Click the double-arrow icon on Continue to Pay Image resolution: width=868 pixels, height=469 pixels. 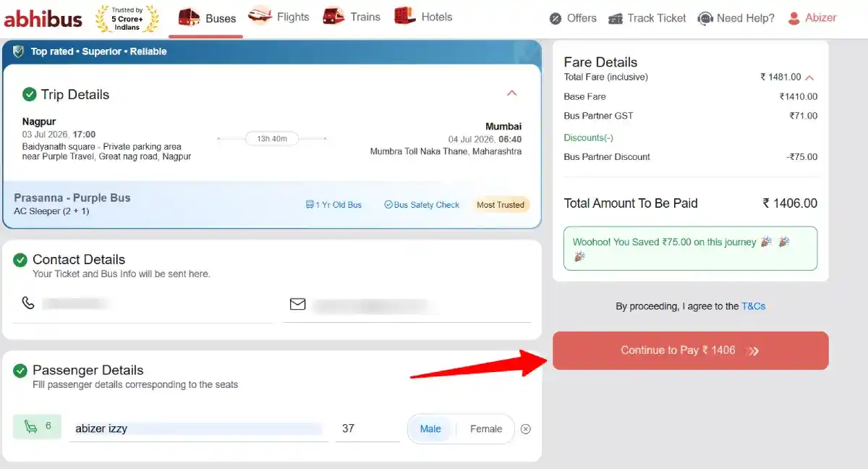pyautogui.click(x=753, y=351)
